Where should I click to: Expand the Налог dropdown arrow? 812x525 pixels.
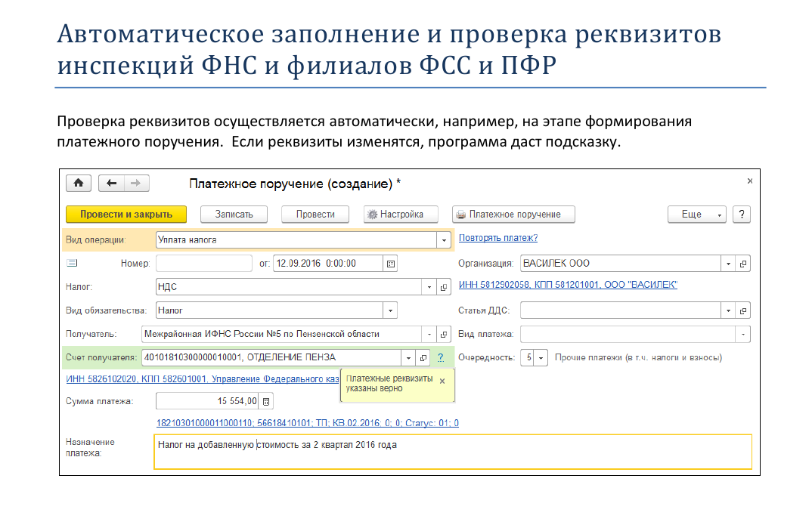(x=429, y=287)
